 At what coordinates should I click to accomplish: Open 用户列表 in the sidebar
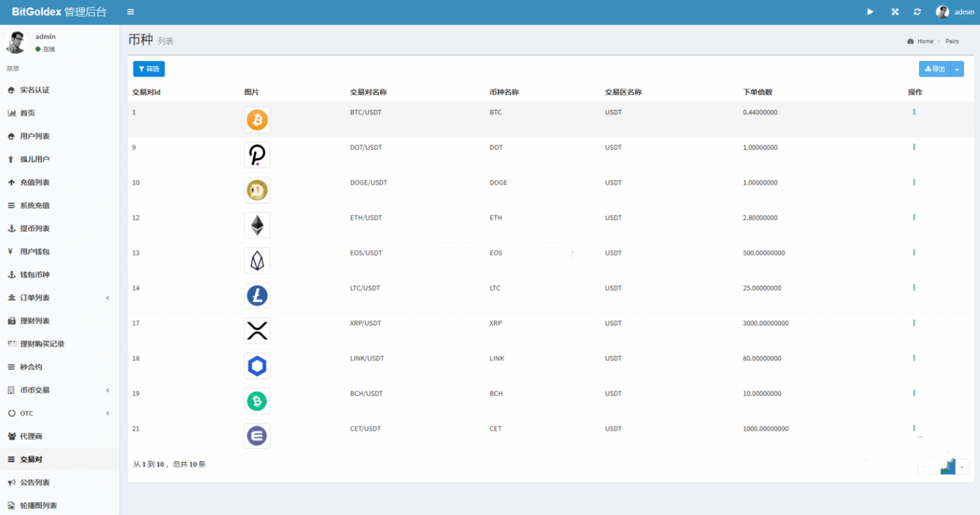tap(34, 137)
